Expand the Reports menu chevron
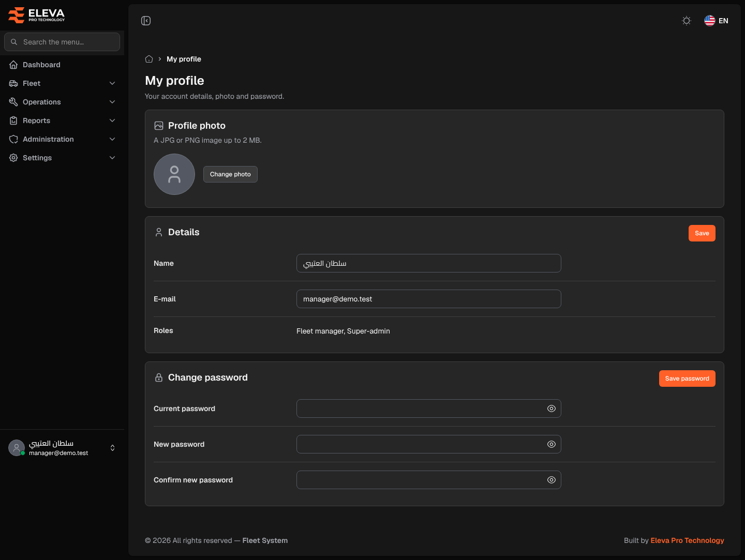The image size is (745, 560). 112,120
